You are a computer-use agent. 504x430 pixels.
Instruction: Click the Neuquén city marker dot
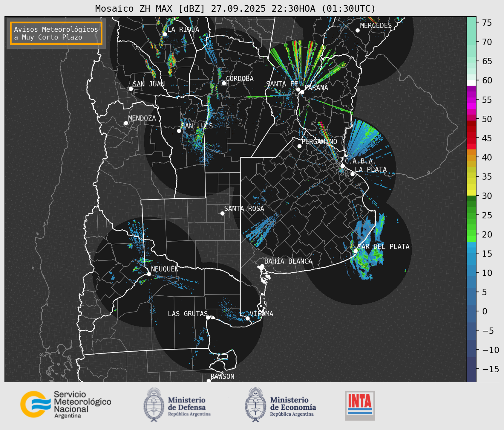pyautogui.click(x=149, y=274)
